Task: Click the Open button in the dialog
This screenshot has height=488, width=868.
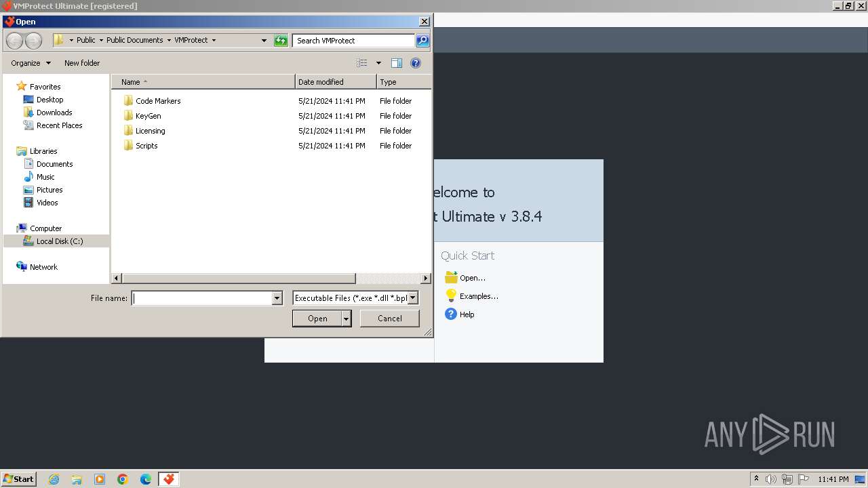Action: [317, 319]
